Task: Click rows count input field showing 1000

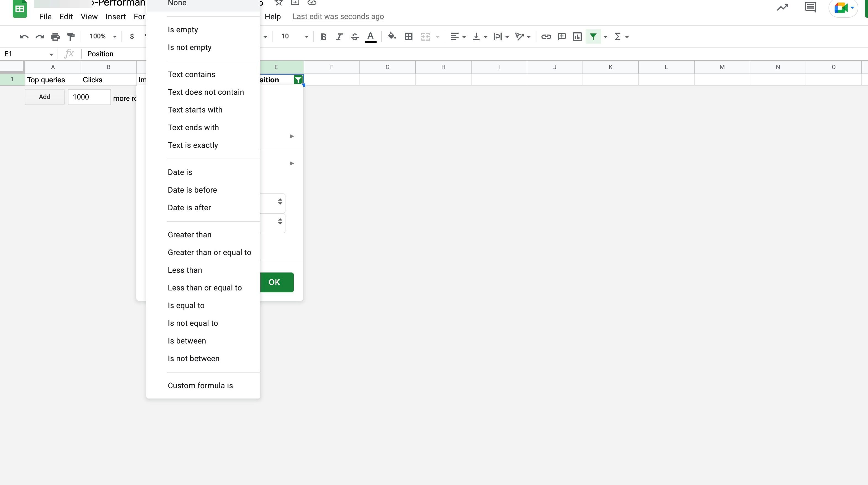Action: (x=89, y=97)
